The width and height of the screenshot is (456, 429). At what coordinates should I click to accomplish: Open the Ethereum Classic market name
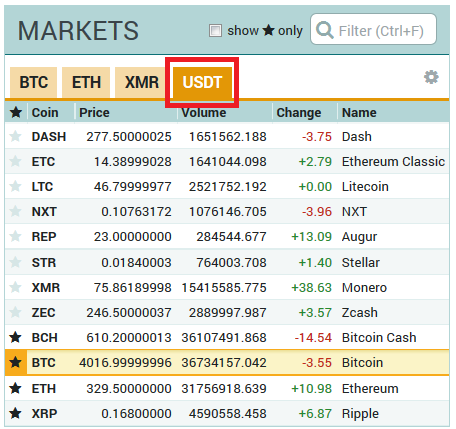pyautogui.click(x=393, y=162)
